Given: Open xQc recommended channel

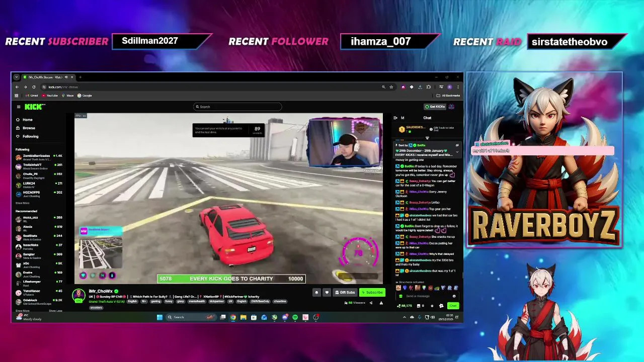Looking at the screenshot, I should (x=39, y=264).
